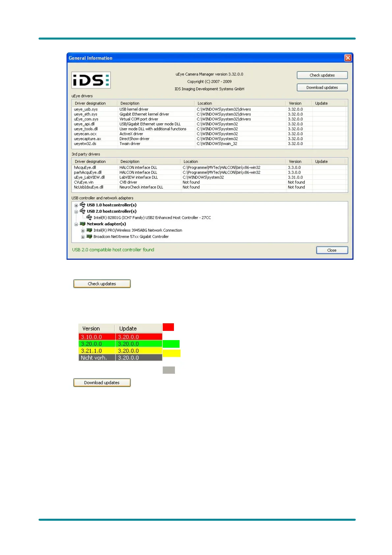Click the 'uEye Camera Manager version 3.32.0.0' text
The width and height of the screenshot is (392, 555).
point(210,74)
